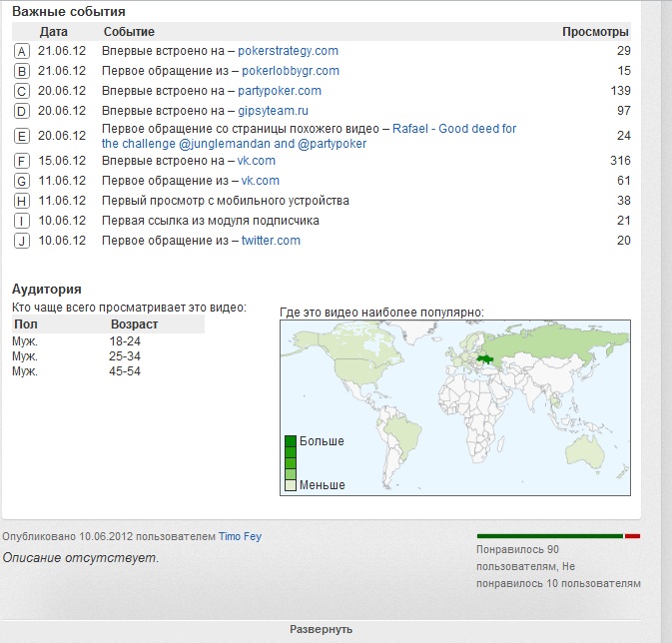Open the pokerlobbygr.com link
The height and width of the screenshot is (643, 672).
pos(291,71)
